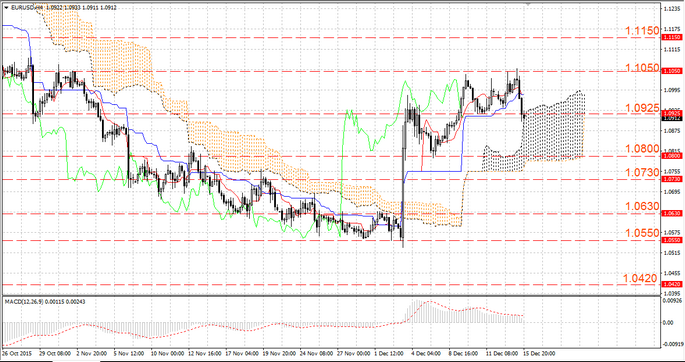Click the gray chart shift triangle marker

(x=528, y=3)
